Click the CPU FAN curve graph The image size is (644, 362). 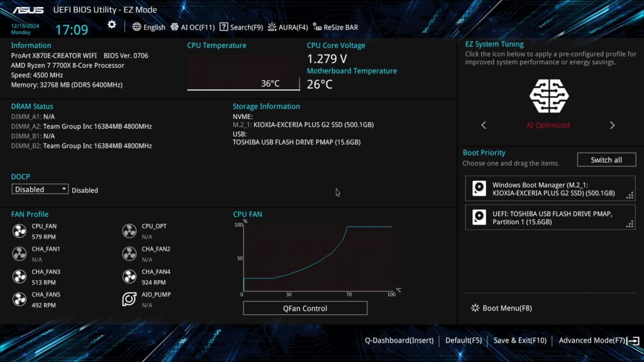tap(318, 258)
